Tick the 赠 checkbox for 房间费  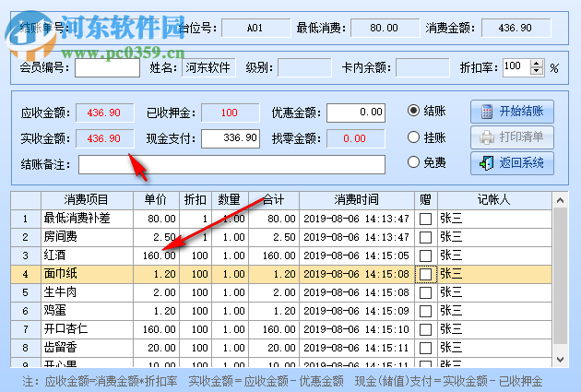pos(425,237)
